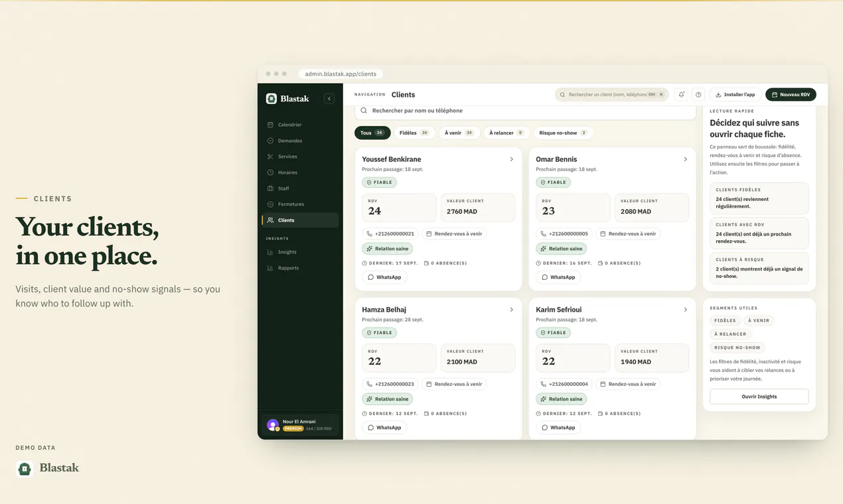Click Rendez-vous à venir on Omar Bennis card
The height and width of the screenshot is (504, 843).
(628, 233)
